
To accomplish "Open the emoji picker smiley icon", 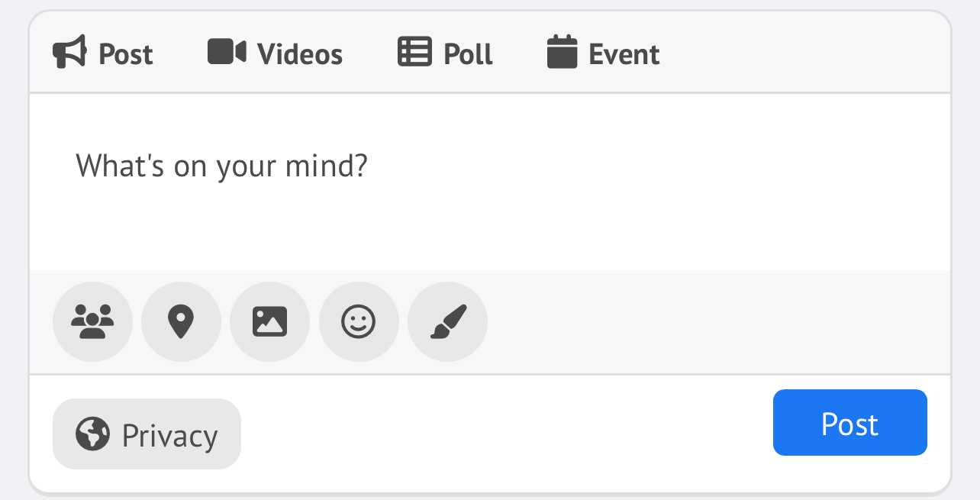I will click(x=358, y=321).
